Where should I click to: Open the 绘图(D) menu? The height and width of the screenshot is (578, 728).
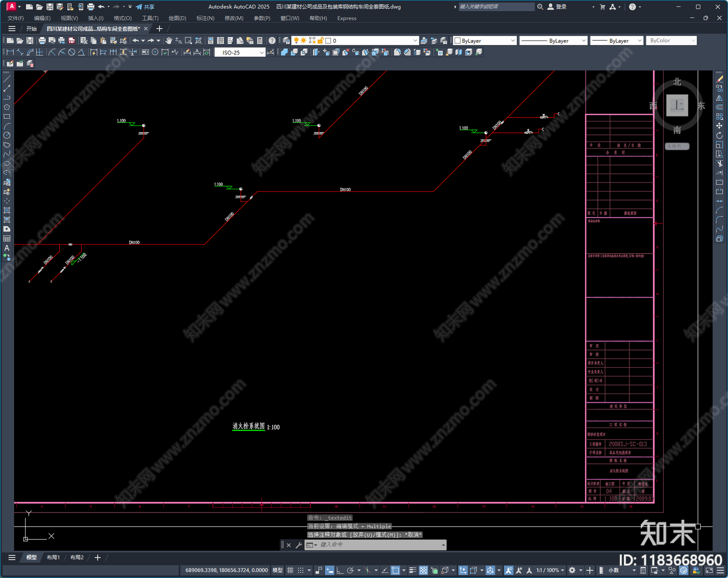coord(177,18)
